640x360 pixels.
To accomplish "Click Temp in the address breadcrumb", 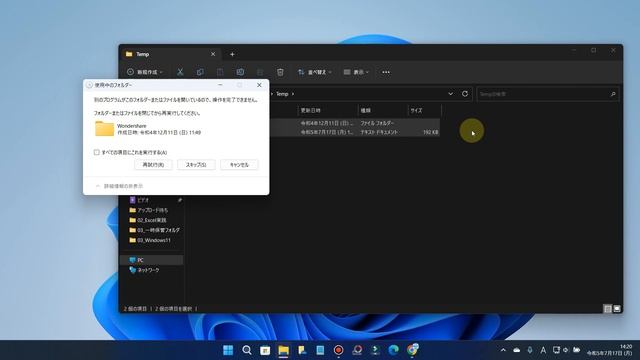I will click(282, 94).
